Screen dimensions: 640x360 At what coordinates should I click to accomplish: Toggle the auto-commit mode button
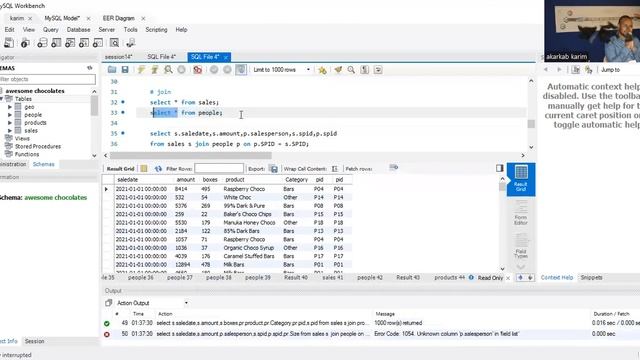coord(241,70)
